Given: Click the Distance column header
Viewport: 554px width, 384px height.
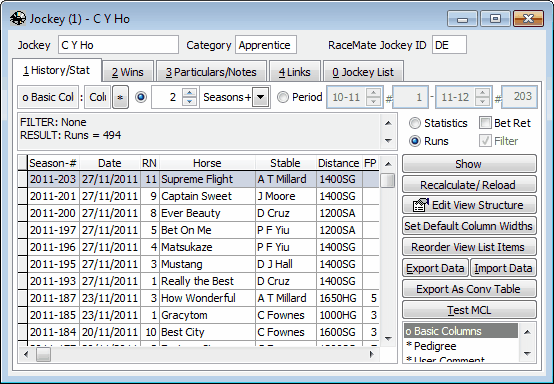Looking at the screenshot, I should tap(339, 163).
